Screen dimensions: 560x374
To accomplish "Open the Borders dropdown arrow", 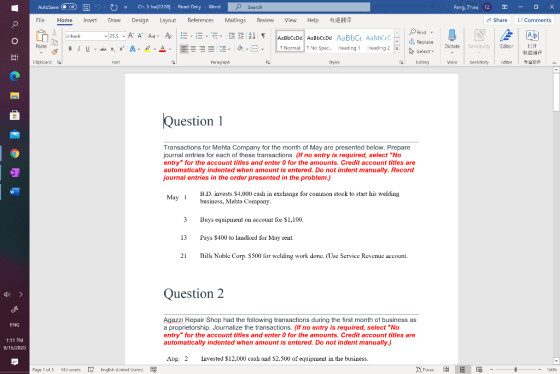I will [x=262, y=49].
